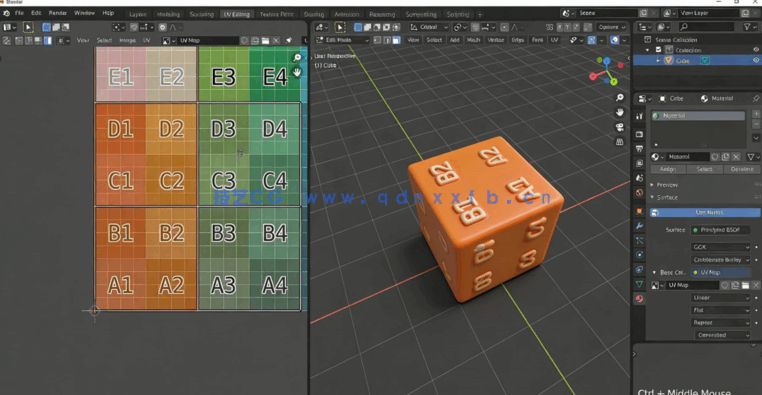Unlink material with the X beside Material name

click(736, 156)
